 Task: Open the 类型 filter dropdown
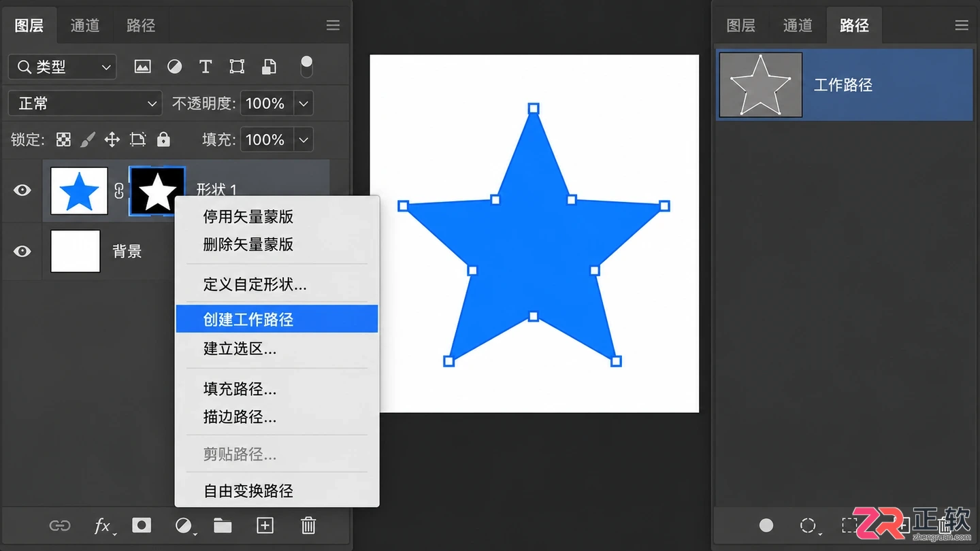tap(63, 67)
